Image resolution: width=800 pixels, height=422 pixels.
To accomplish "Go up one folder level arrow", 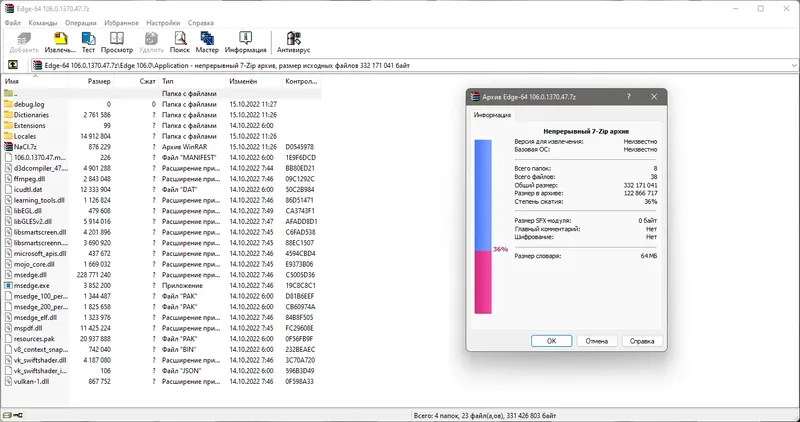I will 13,65.
